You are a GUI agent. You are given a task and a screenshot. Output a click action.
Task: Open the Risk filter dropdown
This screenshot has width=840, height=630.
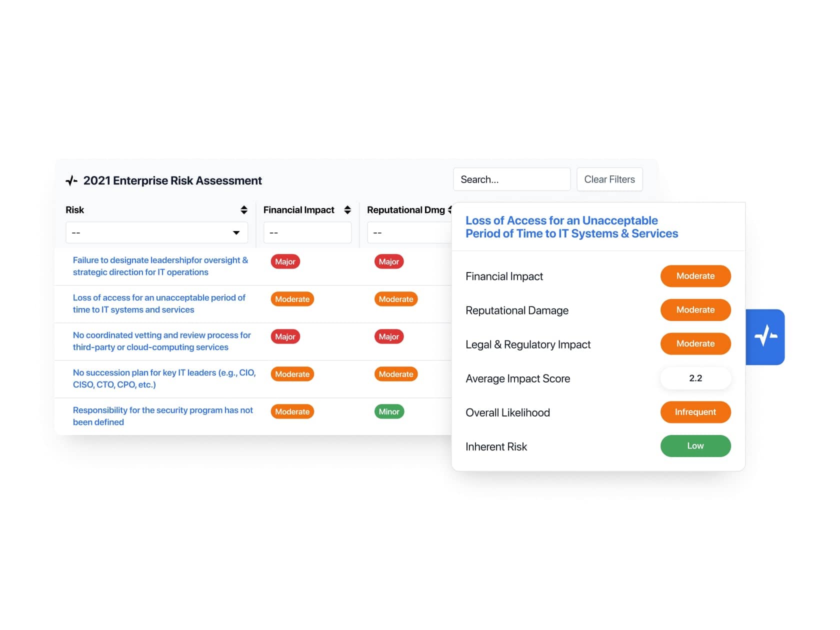tap(156, 232)
